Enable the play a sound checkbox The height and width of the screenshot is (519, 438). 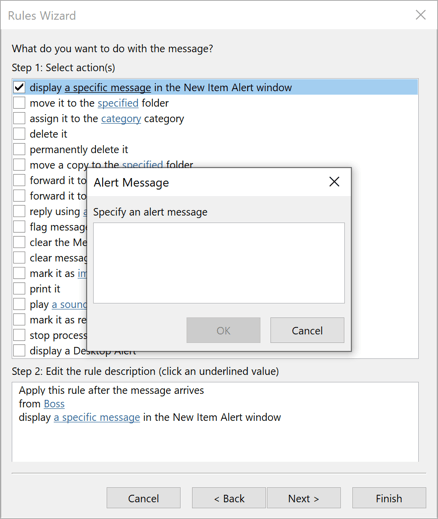(19, 304)
